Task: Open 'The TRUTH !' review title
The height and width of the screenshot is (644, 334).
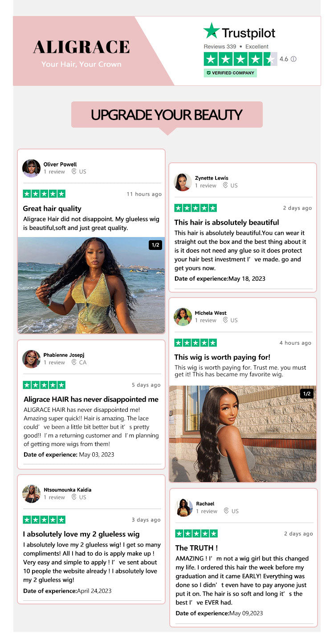Action: coord(196,548)
